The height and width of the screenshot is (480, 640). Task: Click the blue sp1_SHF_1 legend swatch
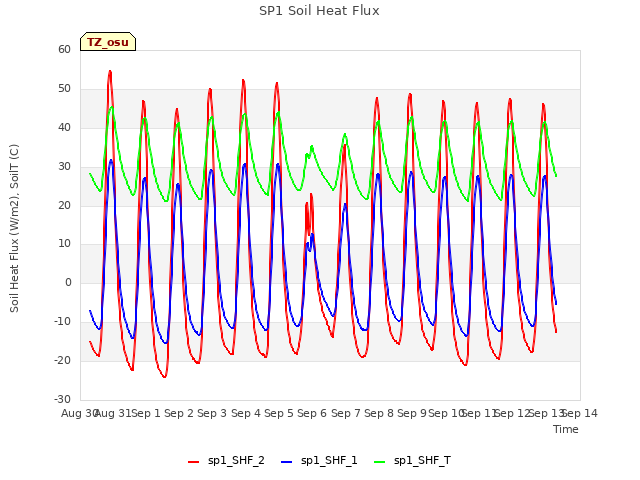coord(287,462)
